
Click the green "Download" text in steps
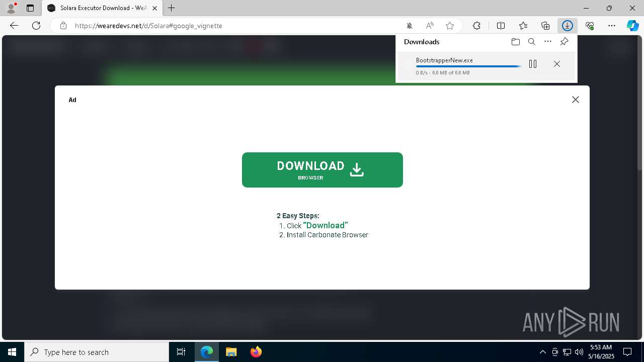coord(326,225)
